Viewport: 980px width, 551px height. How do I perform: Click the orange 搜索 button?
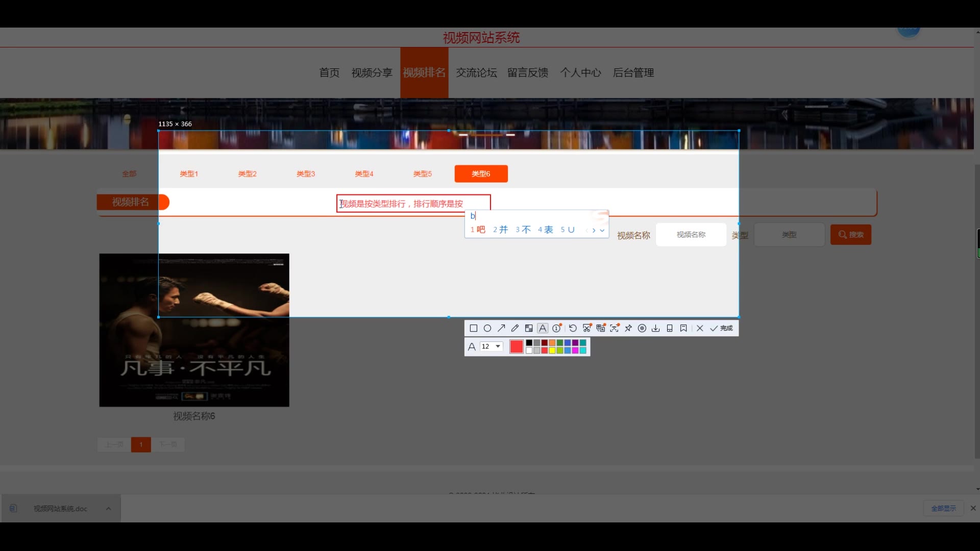tap(851, 235)
